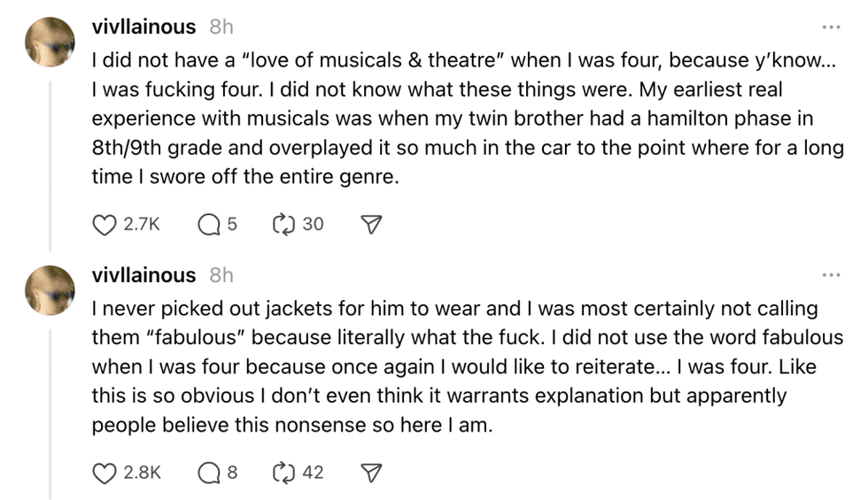
Task: Open replies on the Hamilton phase post
Action: (x=209, y=225)
